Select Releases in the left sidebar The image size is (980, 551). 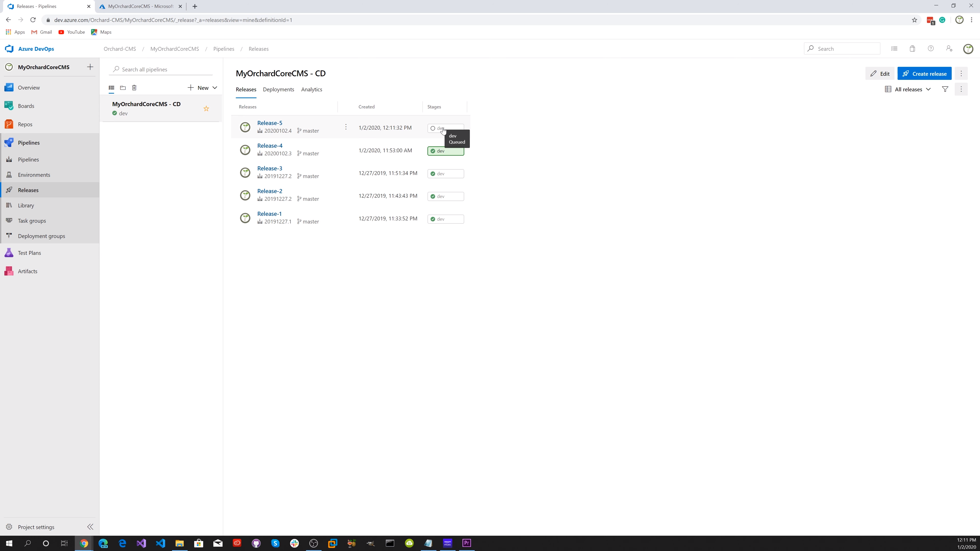pyautogui.click(x=28, y=190)
